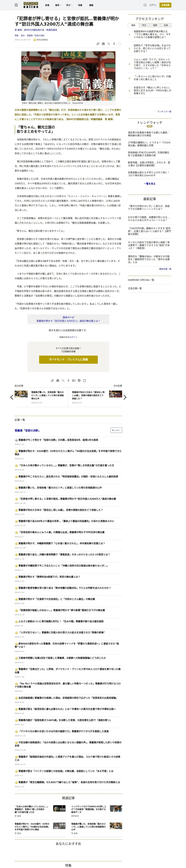
Task: Click the ＋フォロー button
Action: 116,430
